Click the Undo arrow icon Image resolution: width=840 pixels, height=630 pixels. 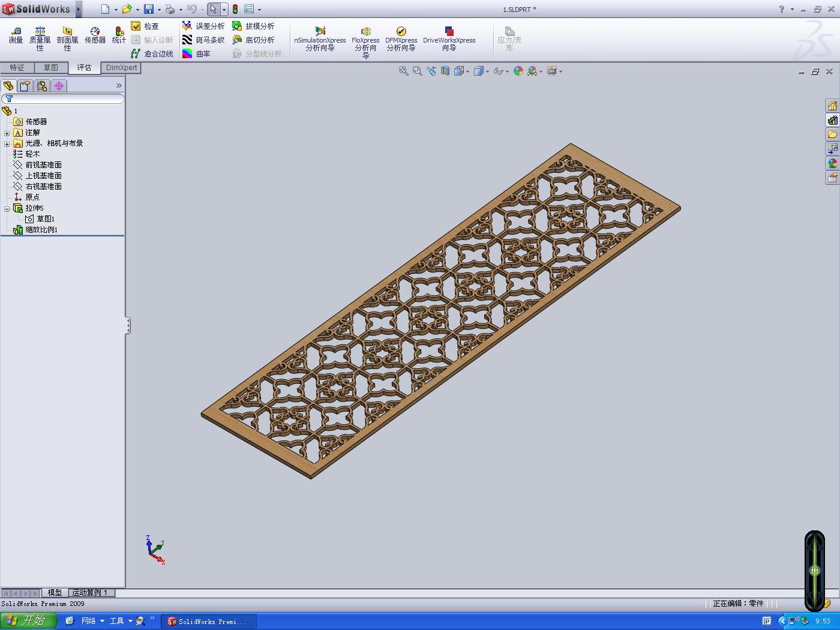click(191, 9)
